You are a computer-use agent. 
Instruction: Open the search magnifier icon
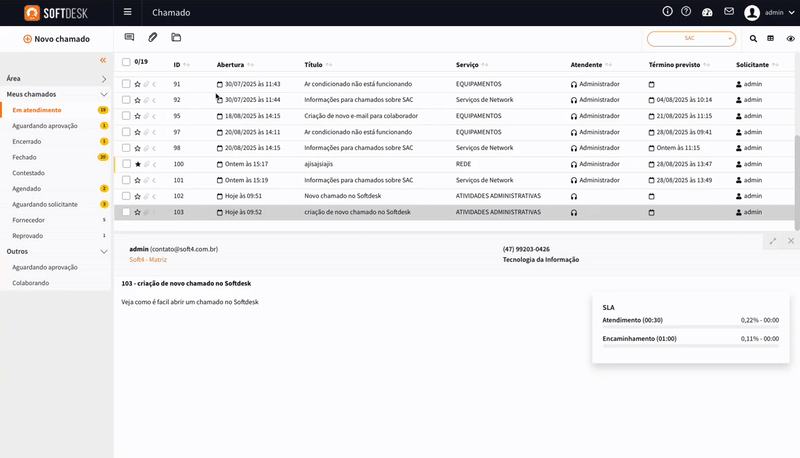pos(753,38)
